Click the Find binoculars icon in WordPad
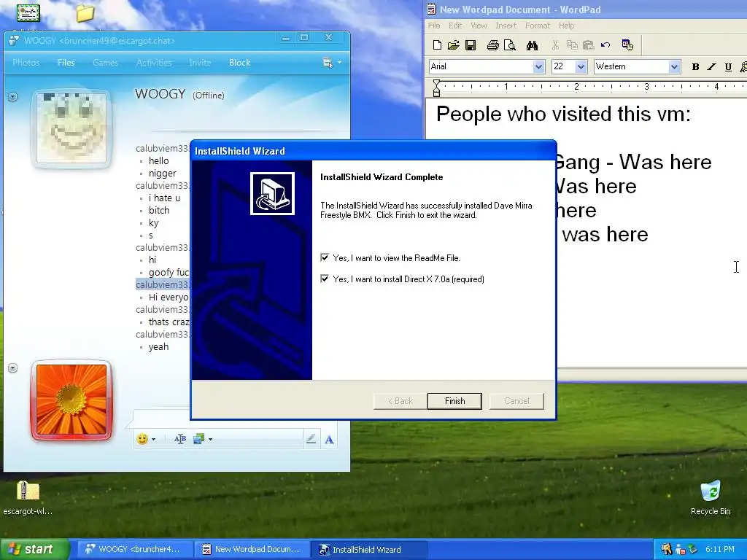The width and height of the screenshot is (747, 560). click(x=532, y=45)
